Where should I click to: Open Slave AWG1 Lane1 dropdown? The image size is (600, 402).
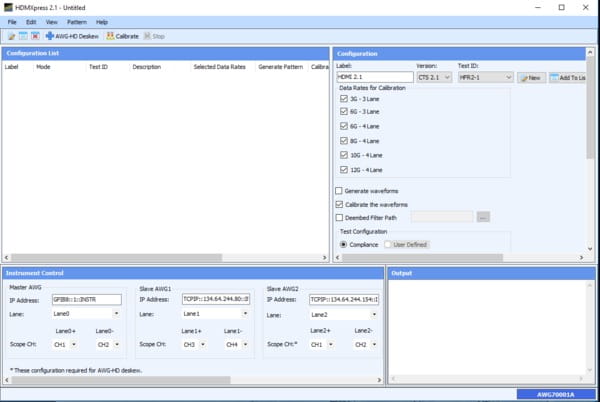pyautogui.click(x=216, y=314)
